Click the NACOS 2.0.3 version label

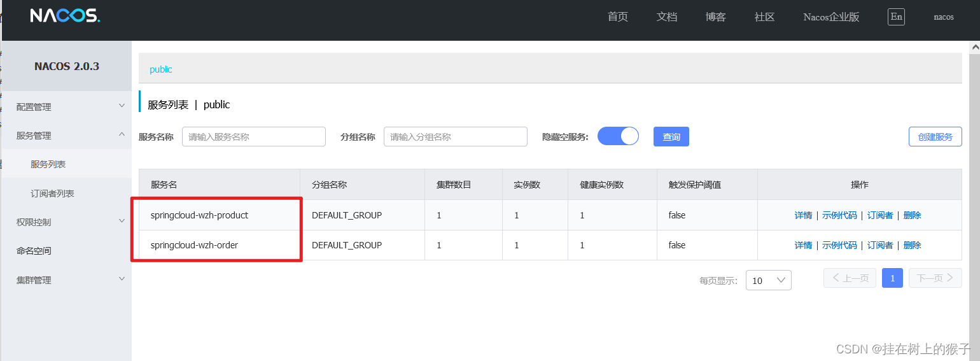pyautogui.click(x=67, y=66)
